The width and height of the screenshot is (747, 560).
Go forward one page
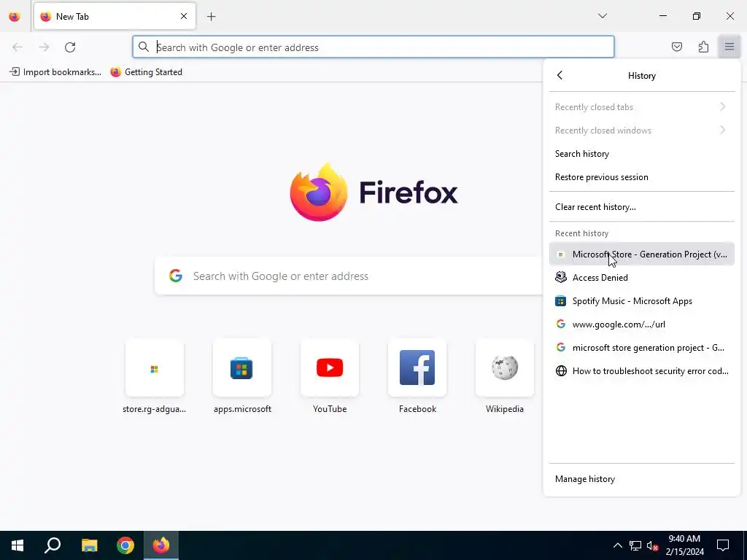tap(44, 47)
